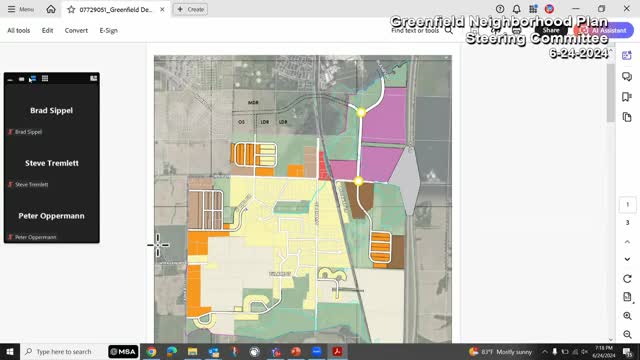Open the weather widget 83°F Mostly sunny
Image resolution: width=640 pixels, height=360 pixels.
coord(501,351)
